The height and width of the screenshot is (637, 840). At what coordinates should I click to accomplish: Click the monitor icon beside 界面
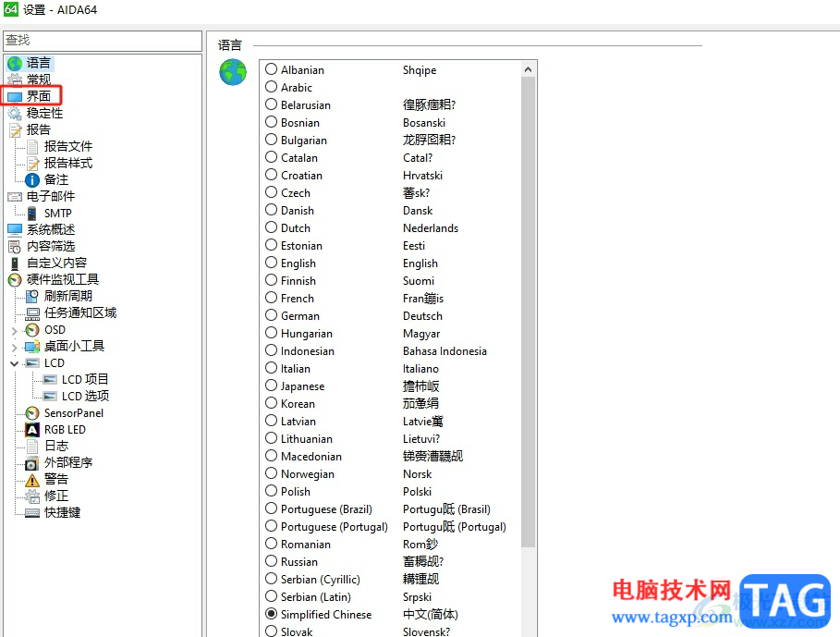(x=15, y=96)
